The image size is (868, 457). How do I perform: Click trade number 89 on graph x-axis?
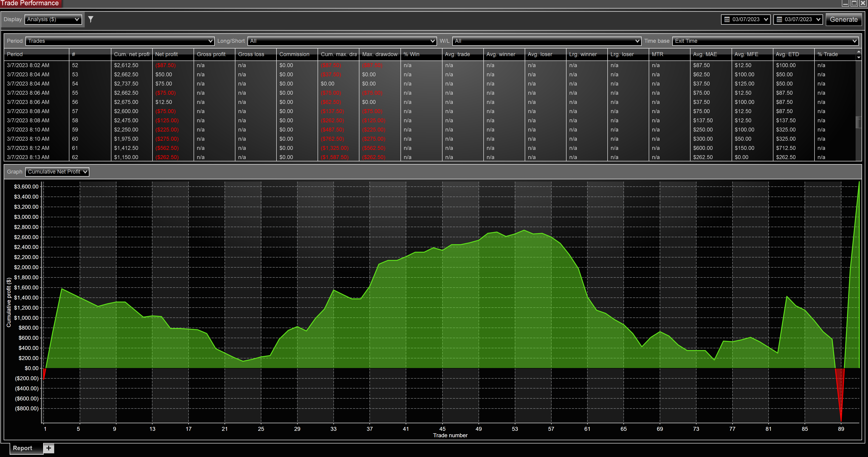click(841, 429)
